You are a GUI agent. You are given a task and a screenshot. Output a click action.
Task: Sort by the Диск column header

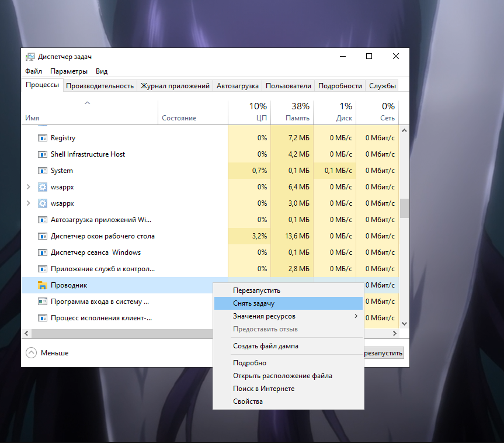[x=335, y=112]
